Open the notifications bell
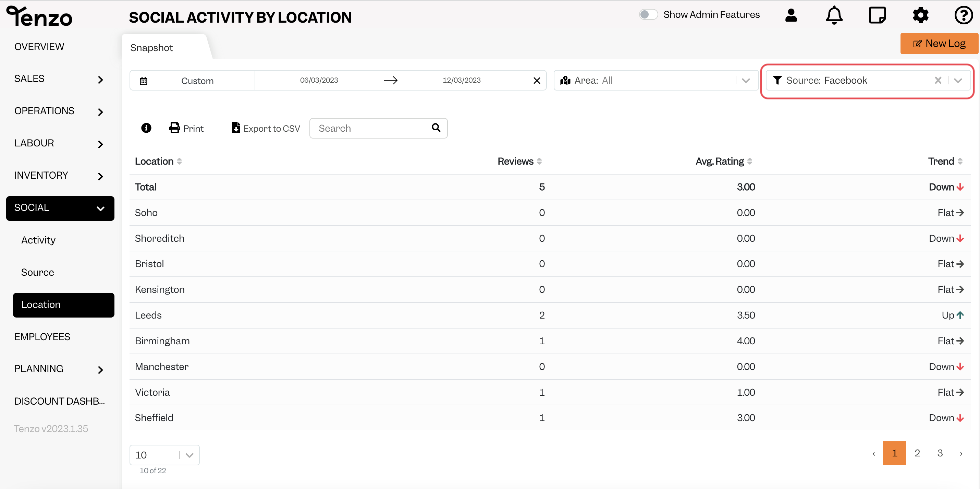This screenshot has height=489, width=980. [834, 15]
